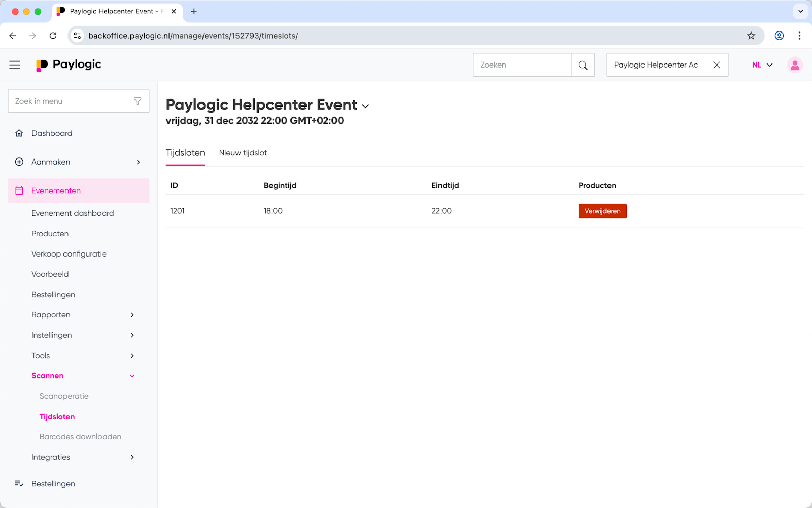The image size is (812, 508).
Task: Click the browser address bar URL
Action: click(193, 36)
